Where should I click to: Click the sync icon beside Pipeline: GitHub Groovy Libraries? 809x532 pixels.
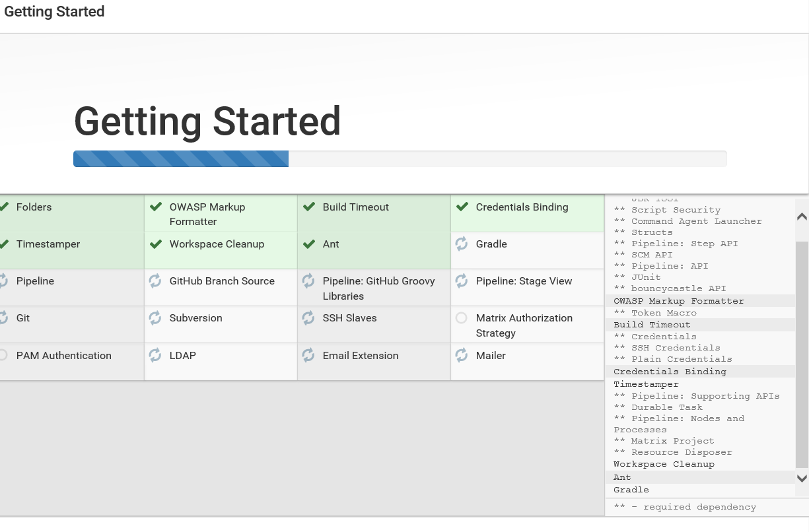click(308, 281)
